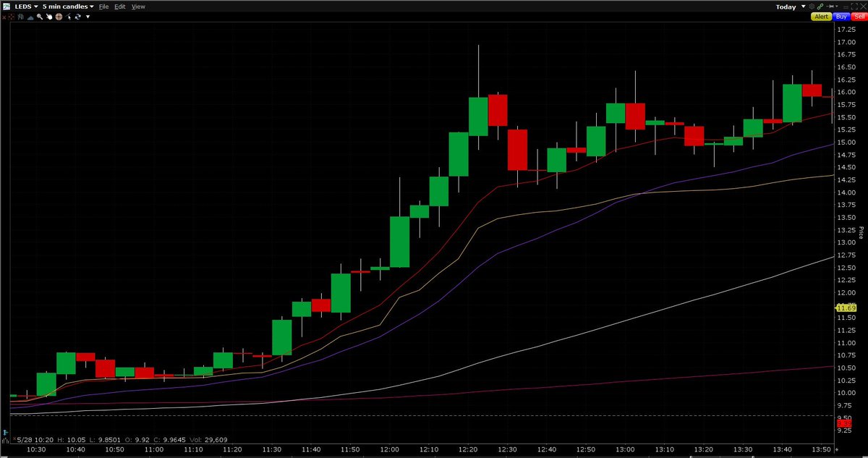Click the yellow Alert button

[x=821, y=16]
